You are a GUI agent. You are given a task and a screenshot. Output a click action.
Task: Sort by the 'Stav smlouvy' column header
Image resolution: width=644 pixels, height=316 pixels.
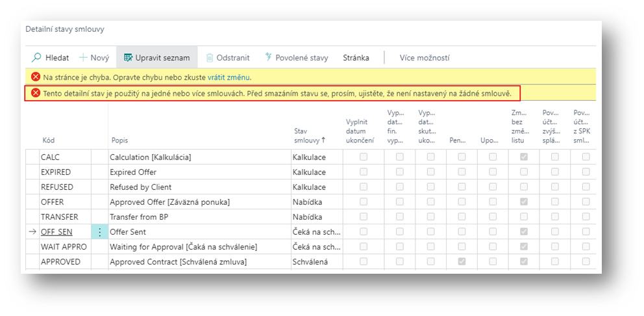pos(307,135)
